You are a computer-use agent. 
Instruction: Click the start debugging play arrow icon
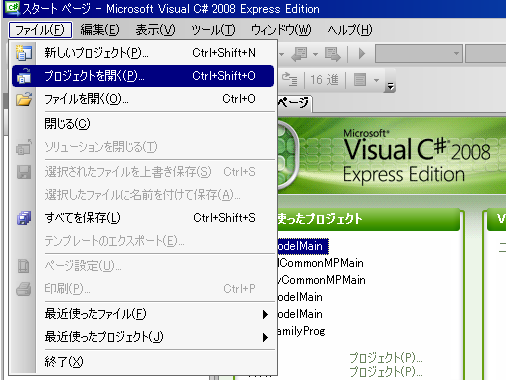[x=362, y=53]
